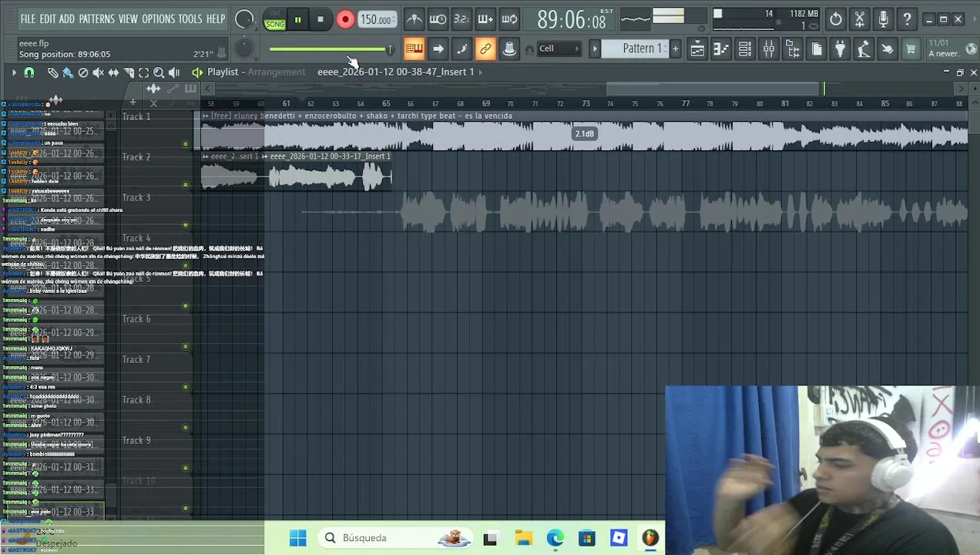Select the Draw pencil tool in Playlist
The image size is (980, 555).
[52, 72]
